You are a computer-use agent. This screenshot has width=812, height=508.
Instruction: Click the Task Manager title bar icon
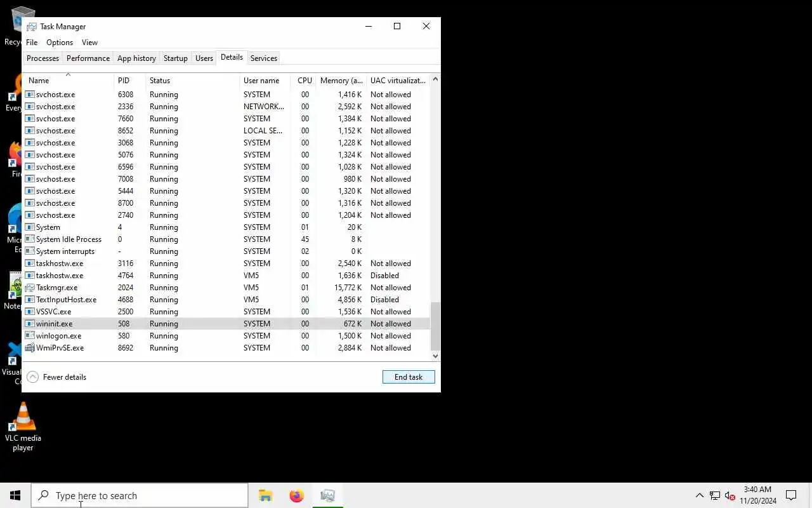coord(32,27)
